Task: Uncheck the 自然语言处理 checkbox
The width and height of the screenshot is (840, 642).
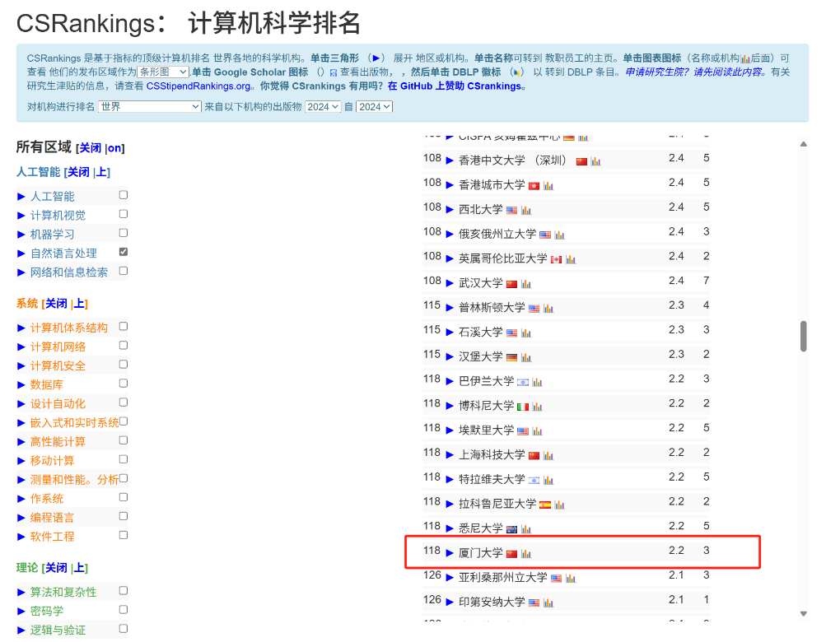Action: (124, 252)
